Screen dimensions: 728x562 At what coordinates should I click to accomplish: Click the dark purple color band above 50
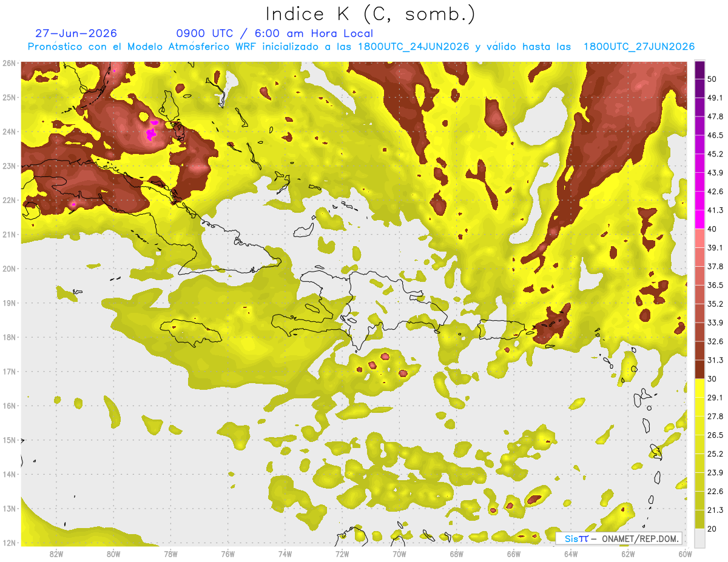click(x=699, y=70)
